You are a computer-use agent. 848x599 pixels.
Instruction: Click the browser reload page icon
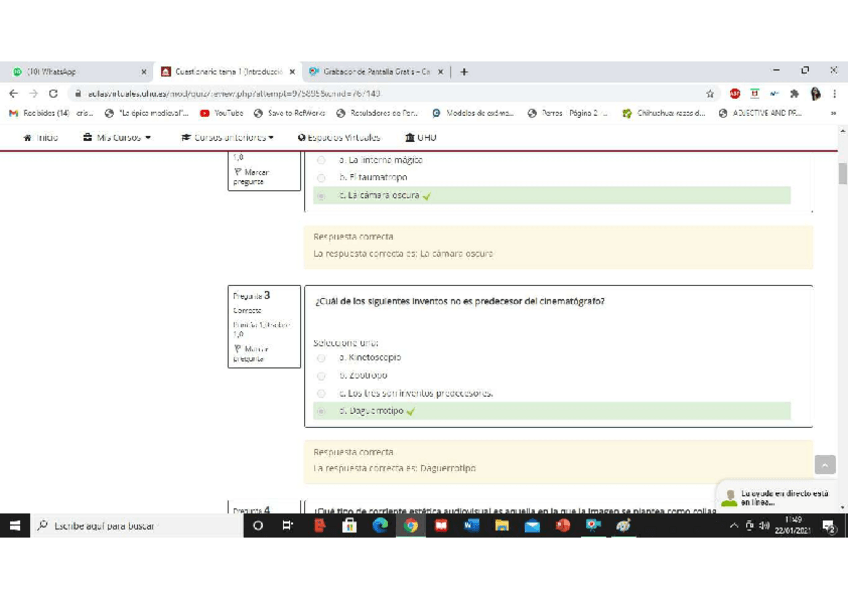[x=53, y=93]
